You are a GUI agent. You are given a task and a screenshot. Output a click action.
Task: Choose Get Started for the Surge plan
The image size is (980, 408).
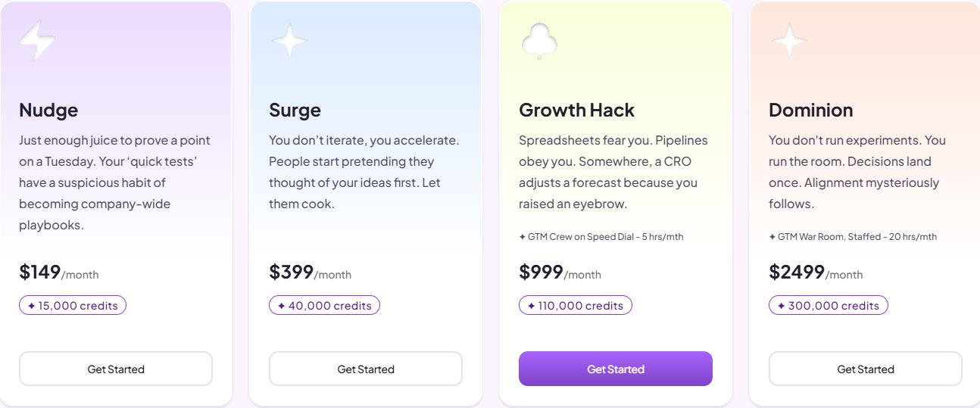(366, 369)
